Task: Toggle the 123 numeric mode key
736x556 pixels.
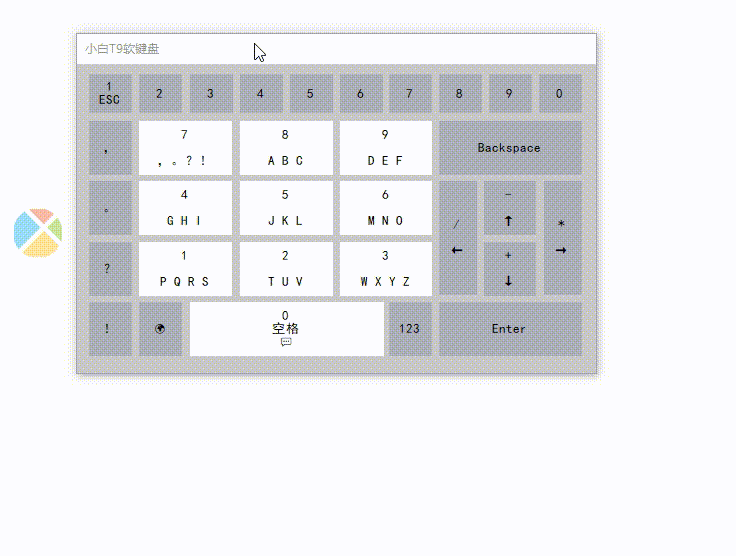Action: 410,329
